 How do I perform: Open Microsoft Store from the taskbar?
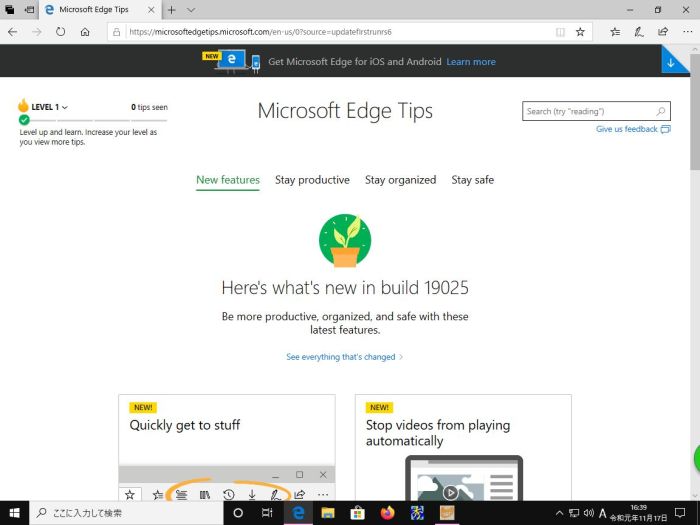click(357, 513)
